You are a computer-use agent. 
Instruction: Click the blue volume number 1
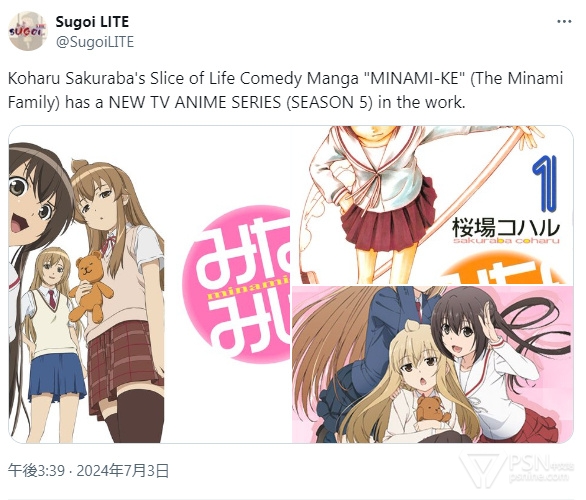[545, 184]
